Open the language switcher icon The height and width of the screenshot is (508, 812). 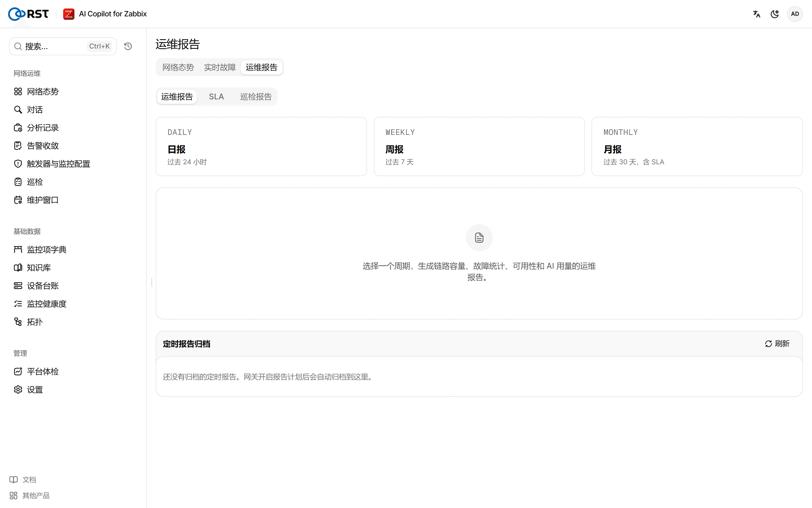(x=757, y=14)
